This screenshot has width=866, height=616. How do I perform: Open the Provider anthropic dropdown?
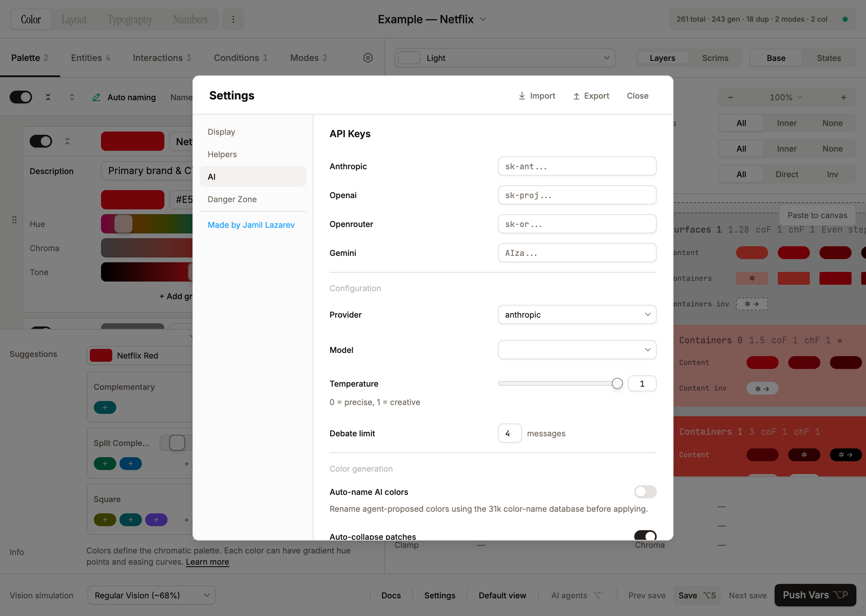pyautogui.click(x=577, y=314)
